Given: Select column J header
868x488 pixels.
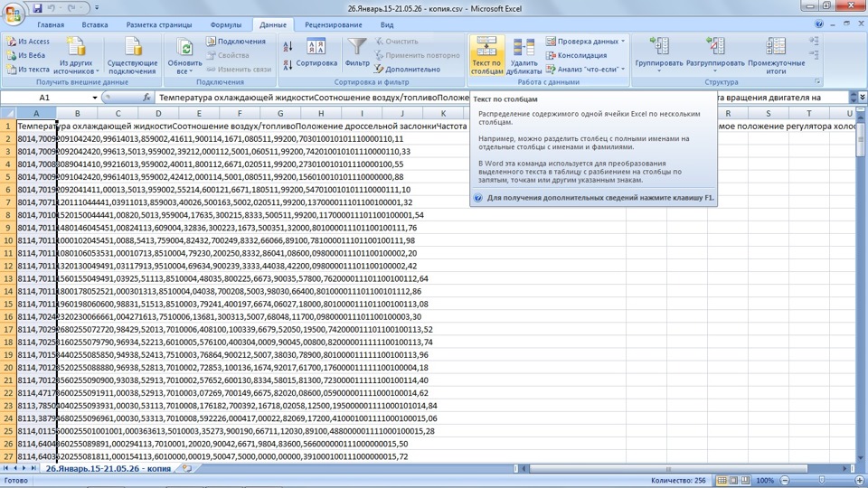Looking at the screenshot, I should [x=402, y=114].
